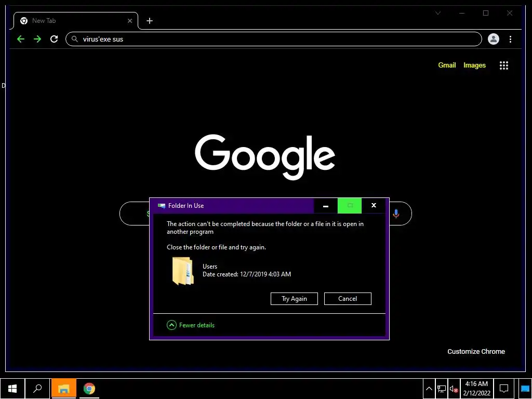Go forward with the green arrow

37,39
